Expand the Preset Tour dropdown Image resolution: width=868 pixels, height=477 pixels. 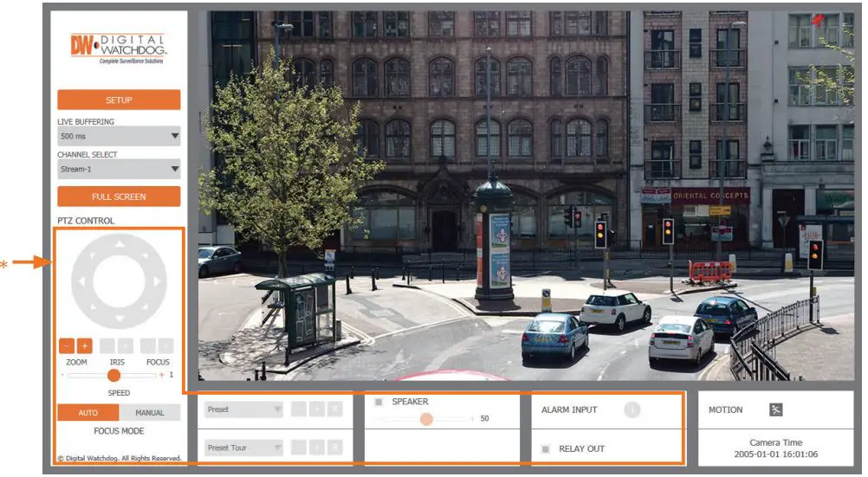(243, 447)
